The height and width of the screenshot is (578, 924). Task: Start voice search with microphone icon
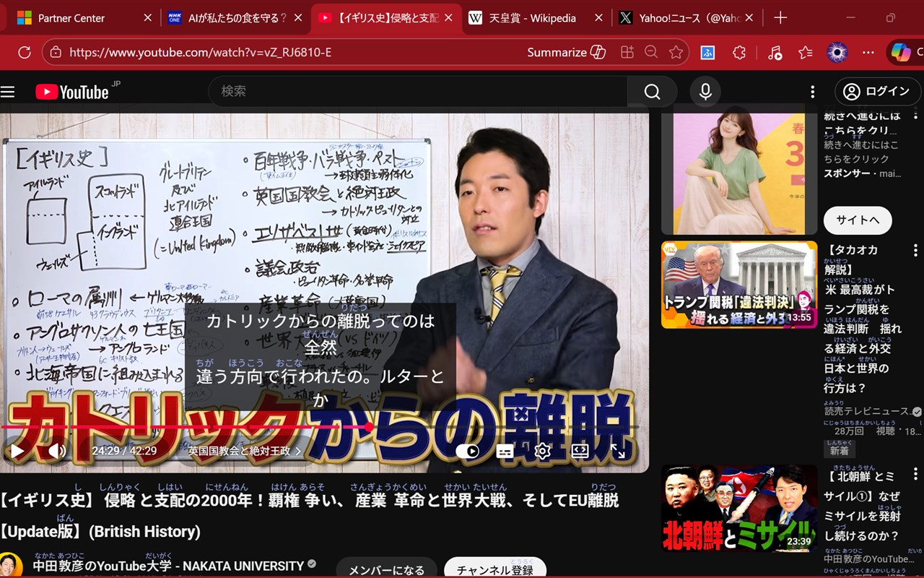coord(705,91)
